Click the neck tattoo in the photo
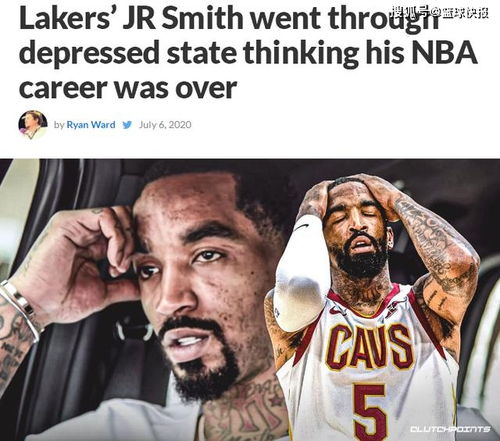500x441 pixels. (245, 412)
